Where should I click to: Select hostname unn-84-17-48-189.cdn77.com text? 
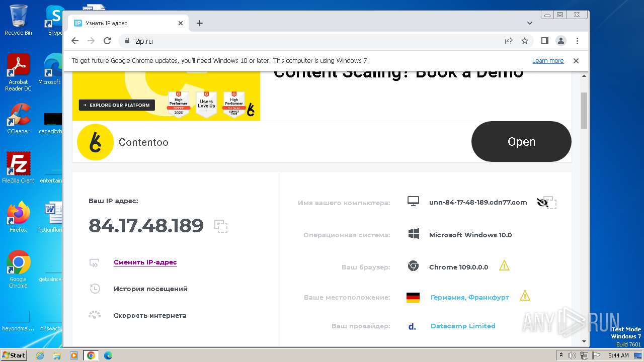478,203
